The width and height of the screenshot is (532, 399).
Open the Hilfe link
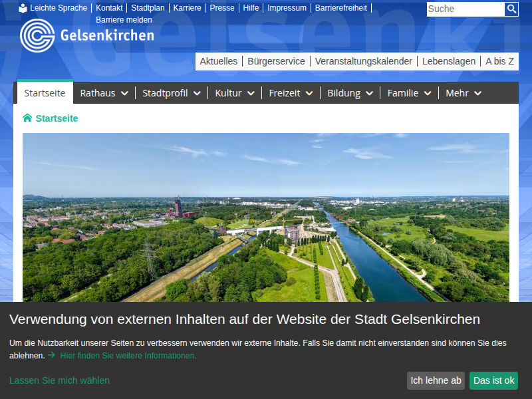tap(251, 8)
